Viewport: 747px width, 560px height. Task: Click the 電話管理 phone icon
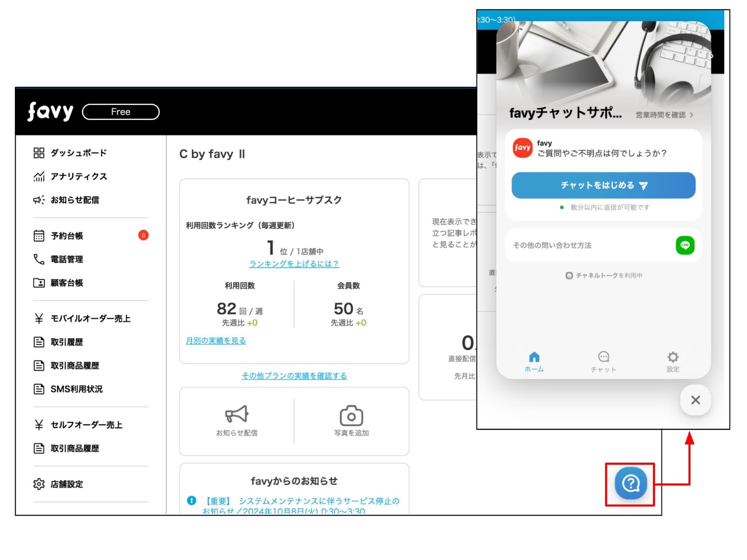point(39,259)
